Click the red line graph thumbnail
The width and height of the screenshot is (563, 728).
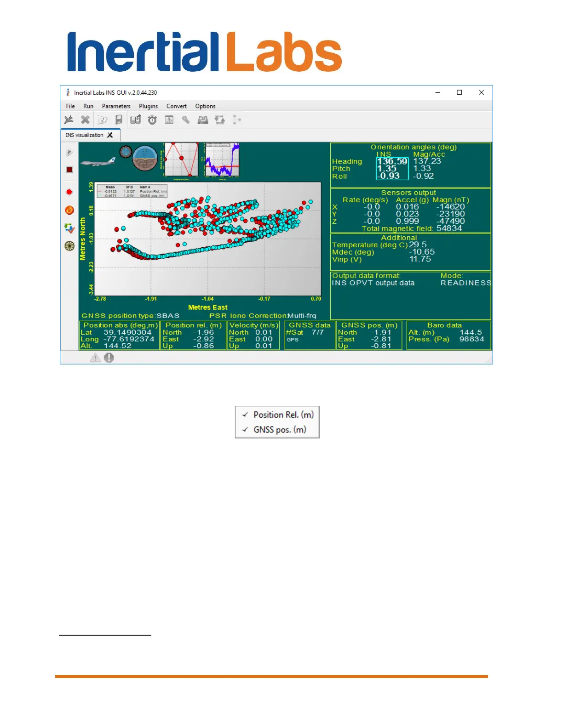179,160
